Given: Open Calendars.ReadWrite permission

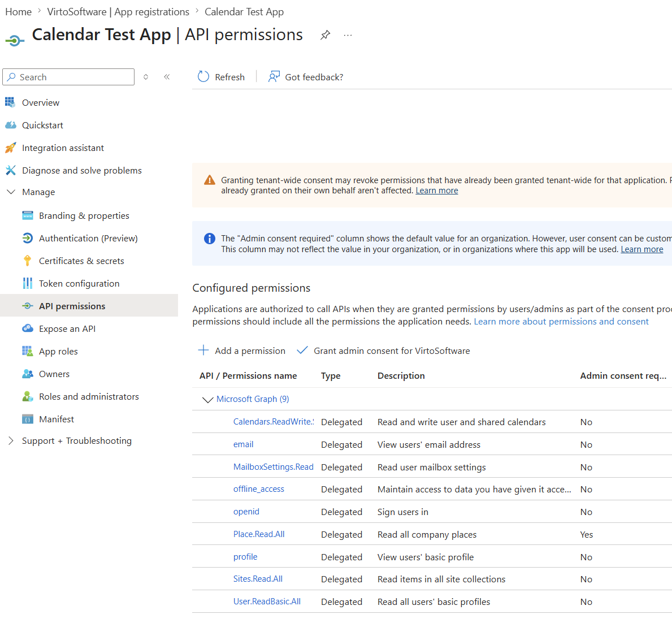Looking at the screenshot, I should point(274,422).
